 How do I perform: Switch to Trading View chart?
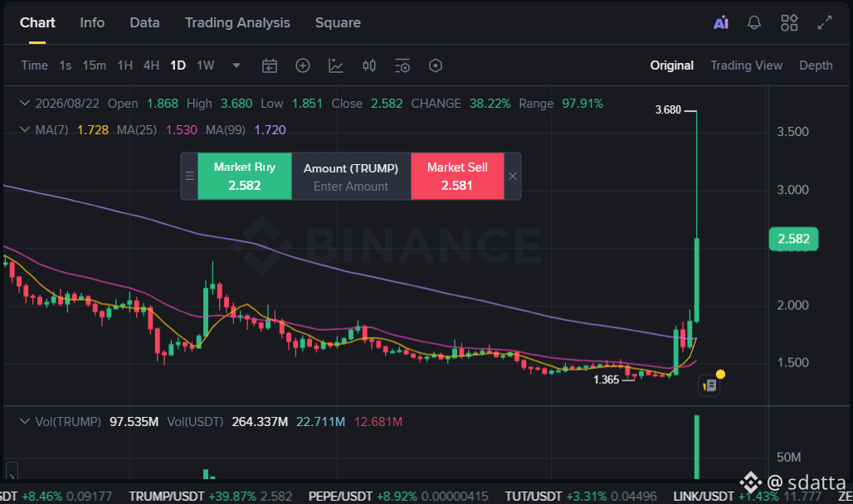pyautogui.click(x=747, y=65)
